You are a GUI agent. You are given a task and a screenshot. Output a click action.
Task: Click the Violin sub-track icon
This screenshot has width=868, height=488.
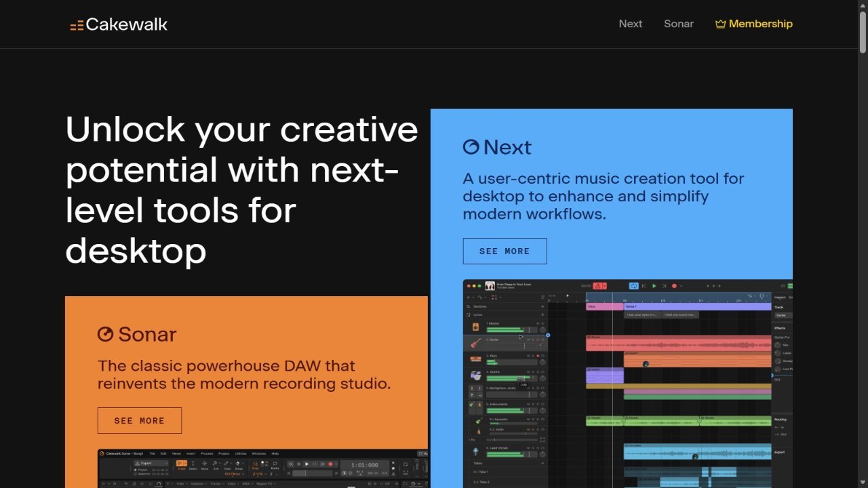coord(479,431)
